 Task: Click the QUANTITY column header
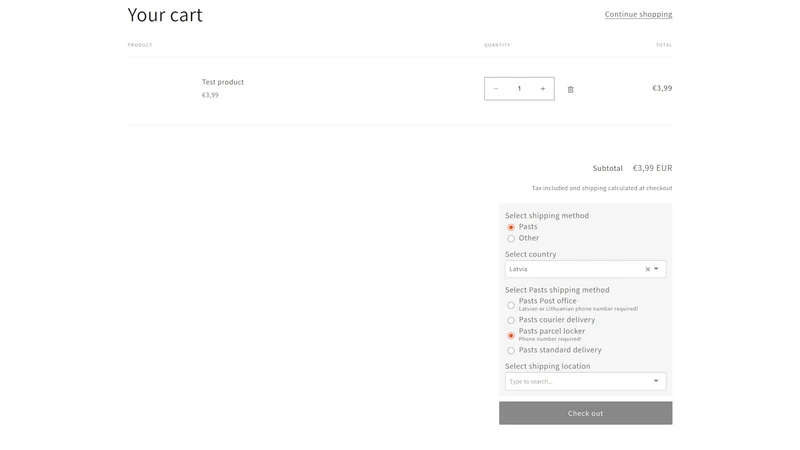click(x=497, y=45)
